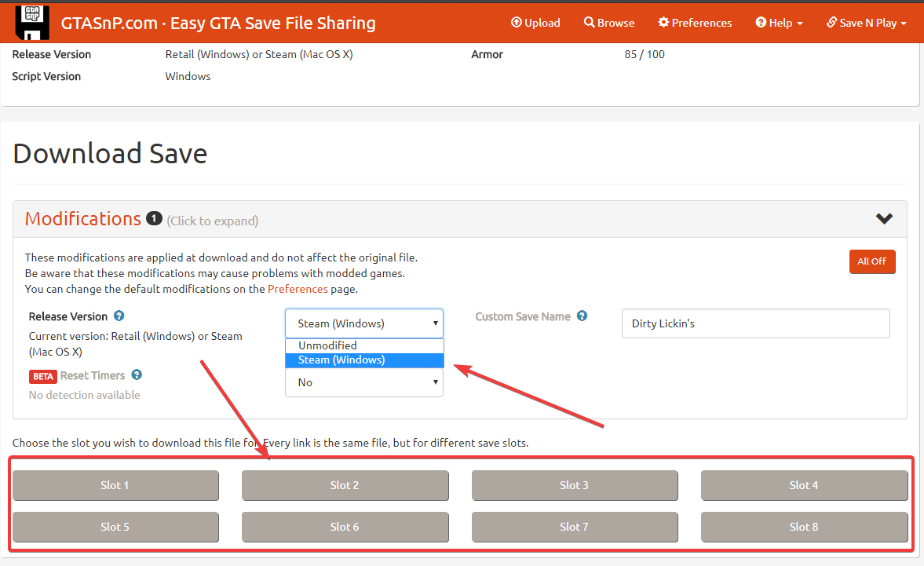Download the save to Slot 3
Image resolution: width=924 pixels, height=566 pixels.
pyautogui.click(x=575, y=485)
